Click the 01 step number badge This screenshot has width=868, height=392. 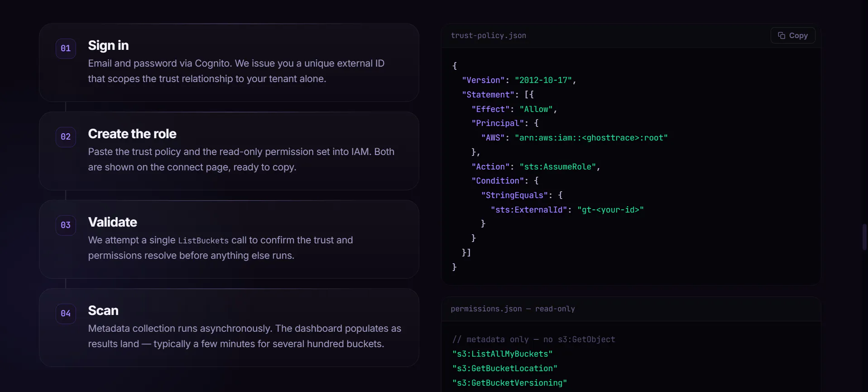click(66, 48)
